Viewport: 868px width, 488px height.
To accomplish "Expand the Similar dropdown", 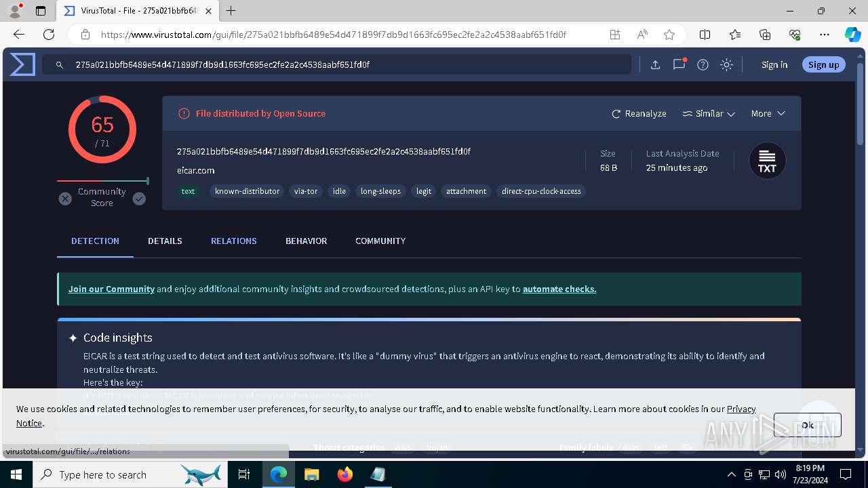I will coord(709,113).
